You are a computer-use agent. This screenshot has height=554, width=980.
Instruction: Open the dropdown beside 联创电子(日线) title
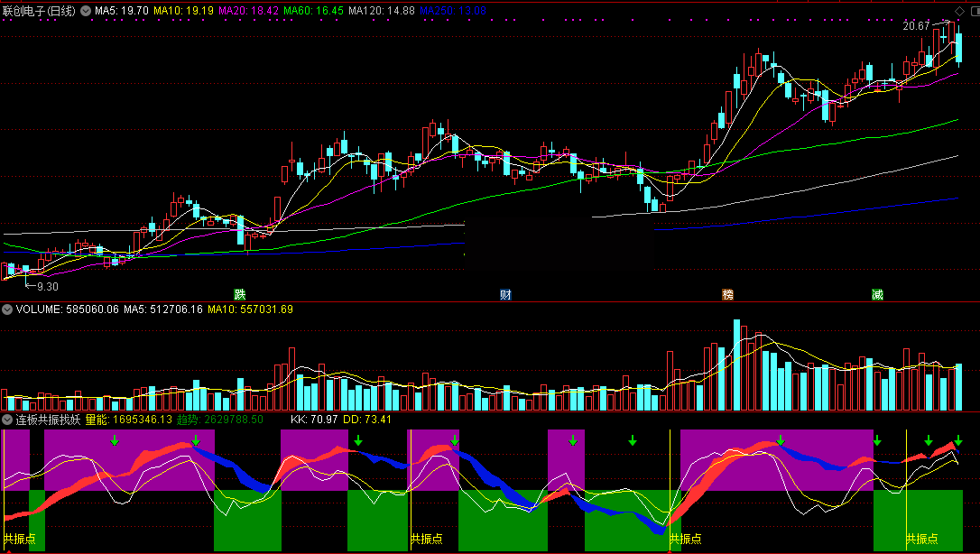(x=86, y=10)
